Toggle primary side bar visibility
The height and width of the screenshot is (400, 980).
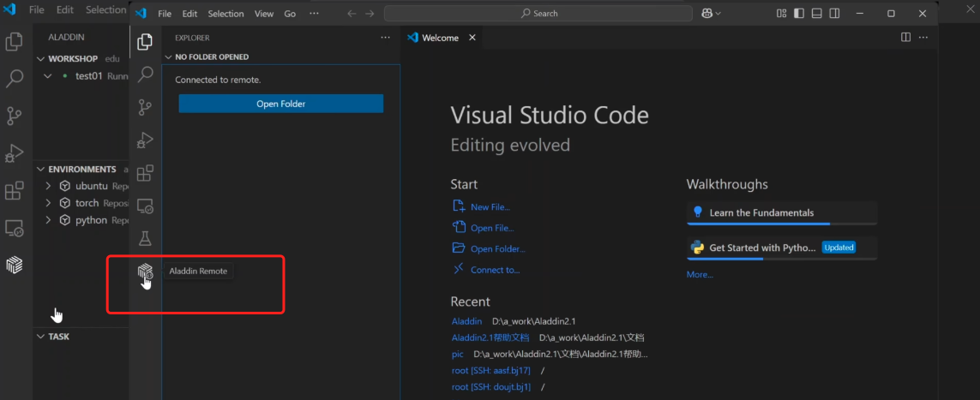point(799,13)
